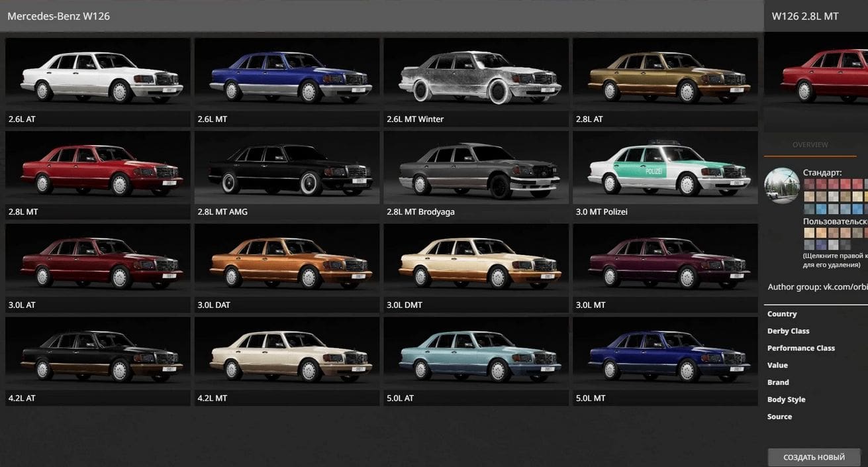Pick the snowy 2.6L MT Winter variant

pyautogui.click(x=476, y=77)
